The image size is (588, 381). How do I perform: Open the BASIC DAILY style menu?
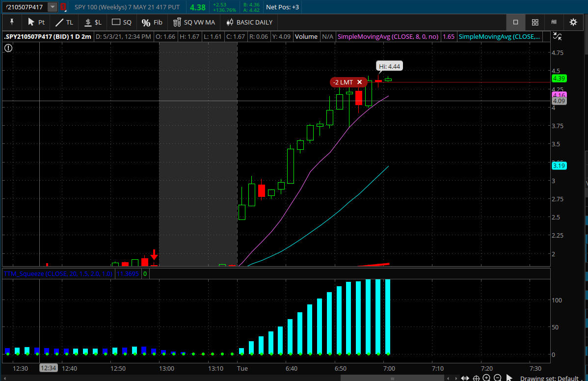249,22
